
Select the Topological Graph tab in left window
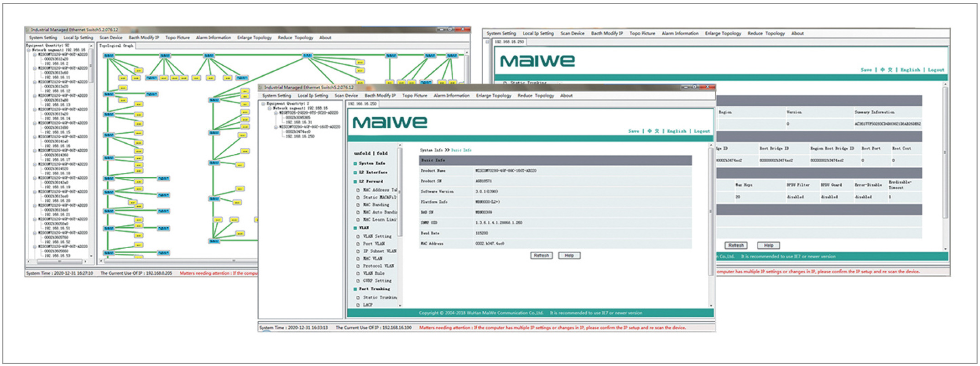[x=116, y=46]
